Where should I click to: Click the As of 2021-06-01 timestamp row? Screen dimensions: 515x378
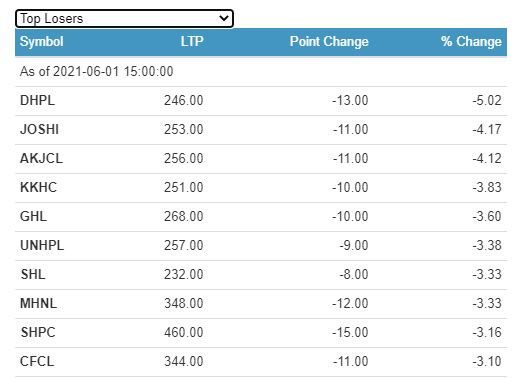(261, 72)
